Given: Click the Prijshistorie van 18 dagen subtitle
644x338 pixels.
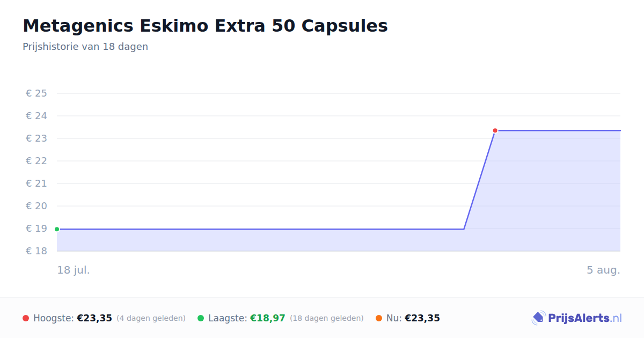Looking at the screenshot, I should [85, 47].
